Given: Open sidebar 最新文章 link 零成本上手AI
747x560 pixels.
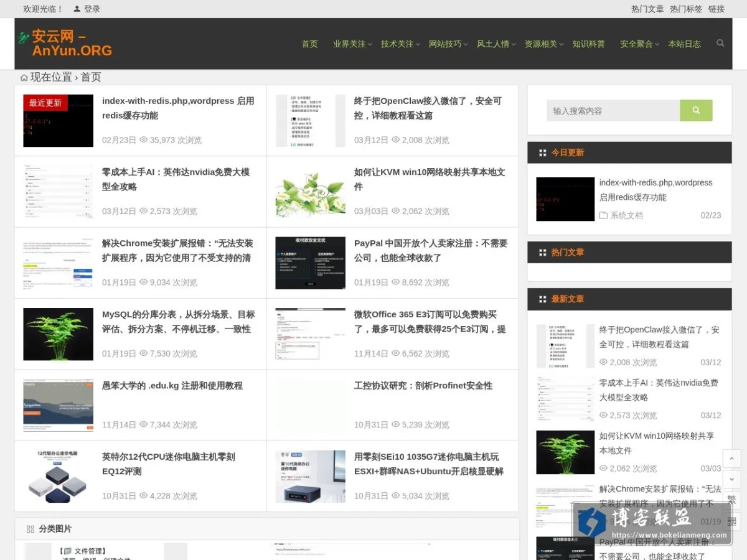Looking at the screenshot, I should (659, 390).
